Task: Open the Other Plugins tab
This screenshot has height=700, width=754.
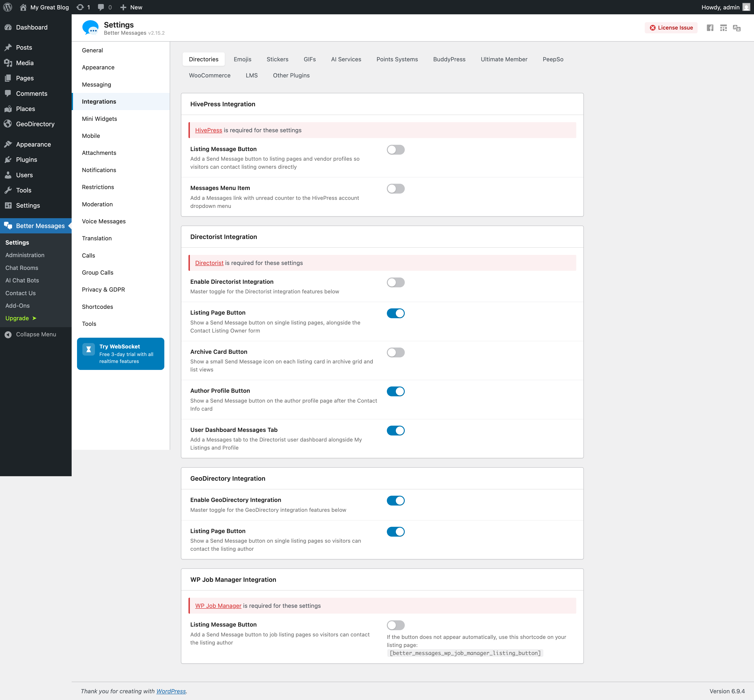Action: coord(291,75)
